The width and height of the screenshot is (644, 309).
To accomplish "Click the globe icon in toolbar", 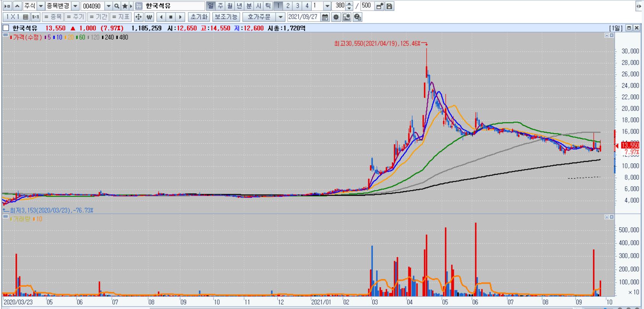I will point(358,17).
